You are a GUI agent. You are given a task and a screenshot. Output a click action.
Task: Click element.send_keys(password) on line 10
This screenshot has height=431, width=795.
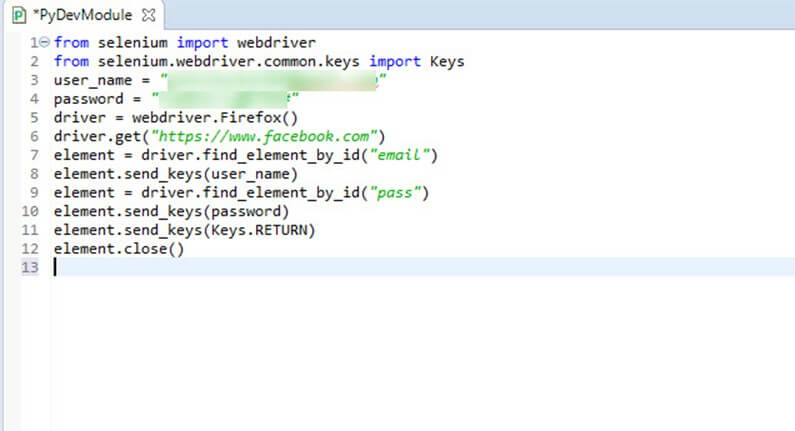click(171, 212)
